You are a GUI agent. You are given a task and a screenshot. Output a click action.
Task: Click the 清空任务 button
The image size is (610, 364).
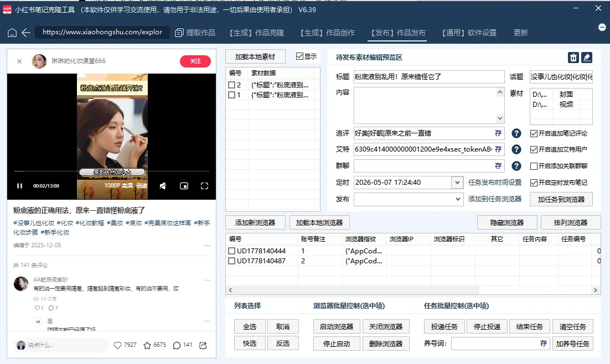tap(573, 327)
